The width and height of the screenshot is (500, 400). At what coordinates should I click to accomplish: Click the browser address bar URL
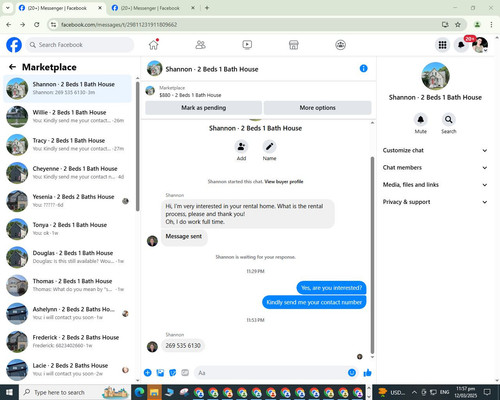(x=119, y=25)
